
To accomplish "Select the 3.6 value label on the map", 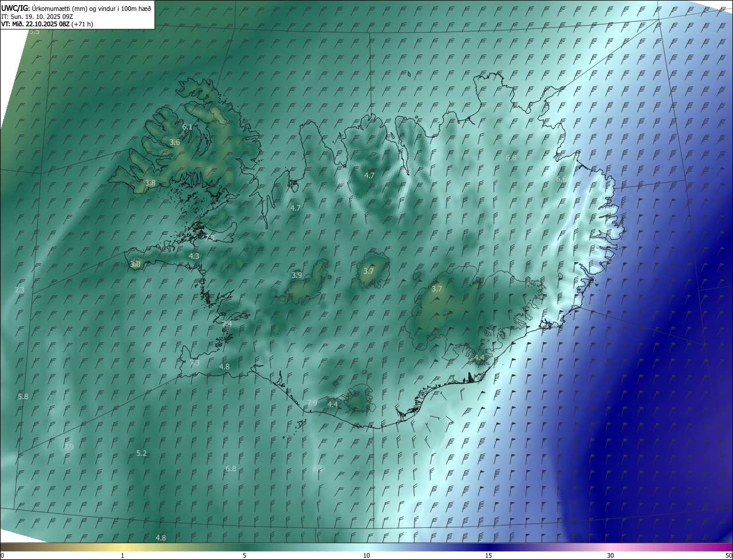I will click(x=175, y=142).
